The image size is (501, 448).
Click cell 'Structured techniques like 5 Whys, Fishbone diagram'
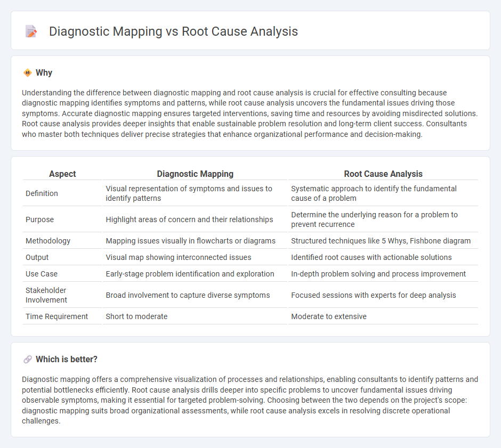[383, 241]
